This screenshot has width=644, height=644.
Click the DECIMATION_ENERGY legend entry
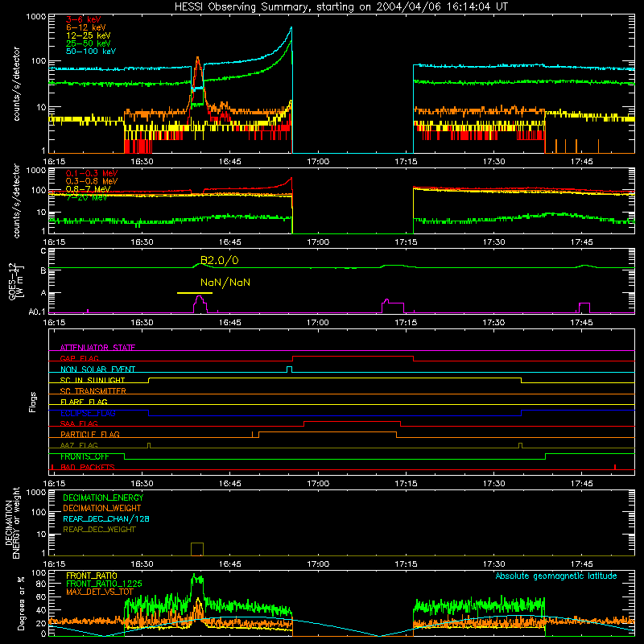tap(103, 497)
